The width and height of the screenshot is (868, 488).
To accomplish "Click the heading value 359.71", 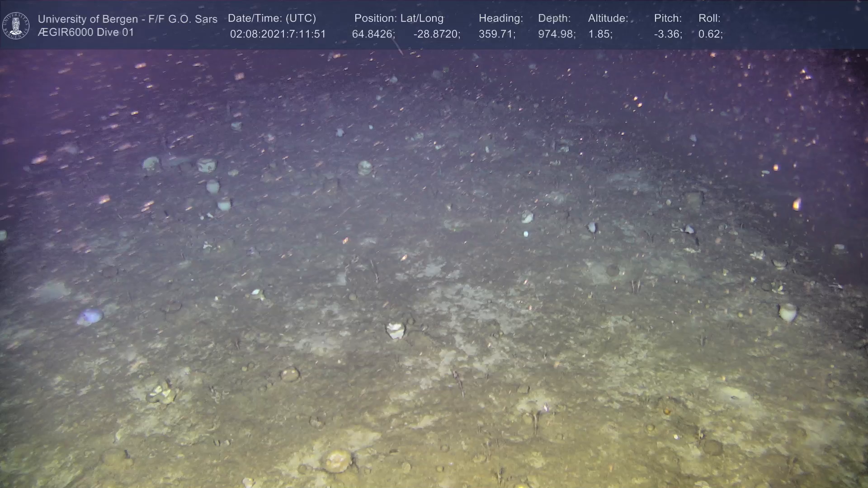I will point(497,34).
